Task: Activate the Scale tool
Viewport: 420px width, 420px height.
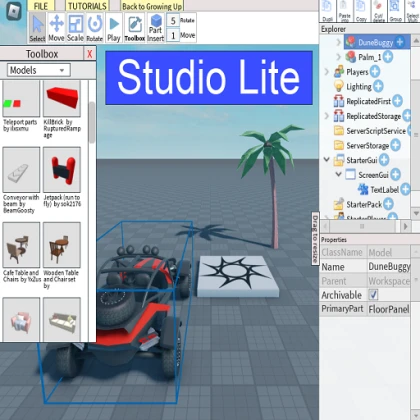Action: [x=75, y=28]
